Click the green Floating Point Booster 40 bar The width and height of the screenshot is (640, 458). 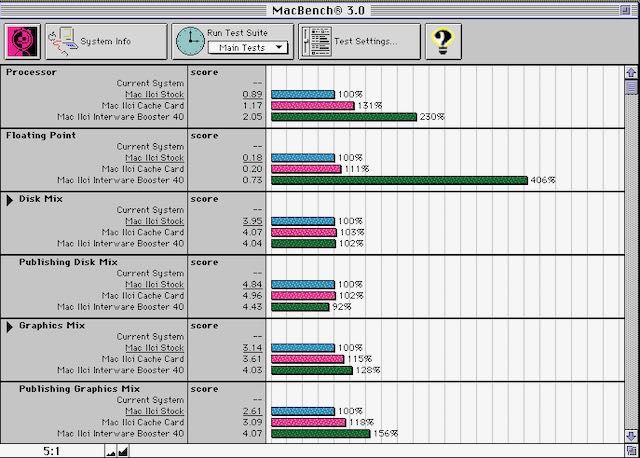tap(399, 180)
